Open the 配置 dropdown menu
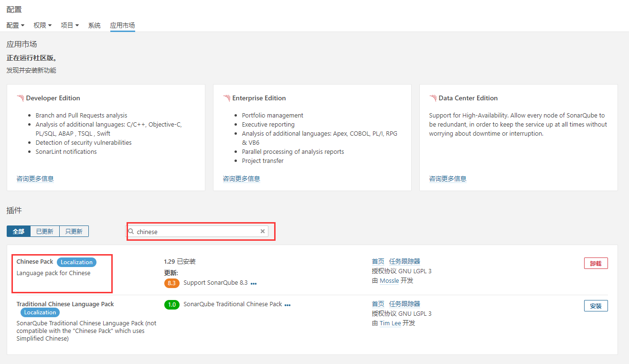The height and width of the screenshot is (364, 629). pos(15,25)
